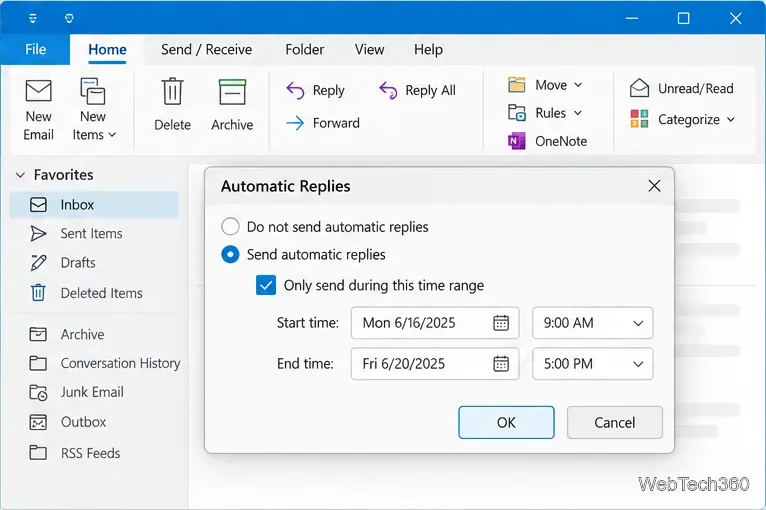Click the Reply arrow icon
This screenshot has width=766, height=510.
pos(295,90)
